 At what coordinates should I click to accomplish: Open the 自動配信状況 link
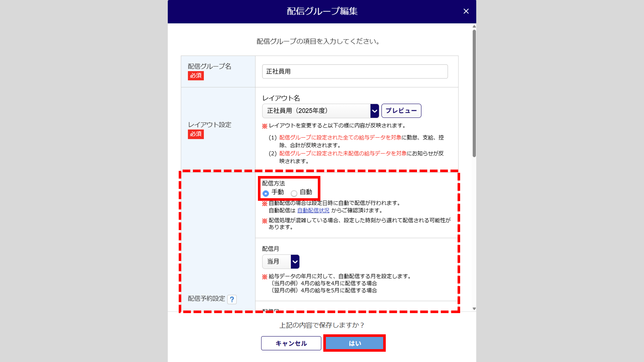pyautogui.click(x=313, y=210)
